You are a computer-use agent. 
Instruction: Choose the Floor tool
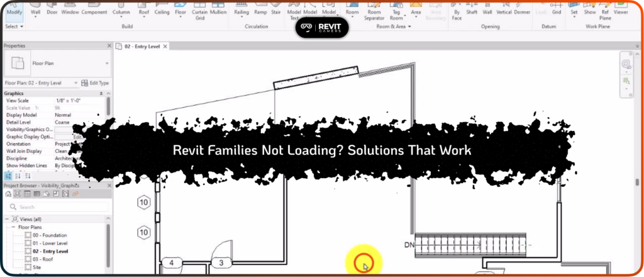pos(180,9)
